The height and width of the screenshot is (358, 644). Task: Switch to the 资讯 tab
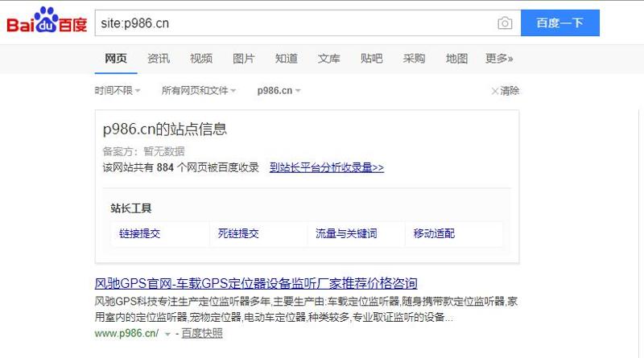tap(159, 58)
